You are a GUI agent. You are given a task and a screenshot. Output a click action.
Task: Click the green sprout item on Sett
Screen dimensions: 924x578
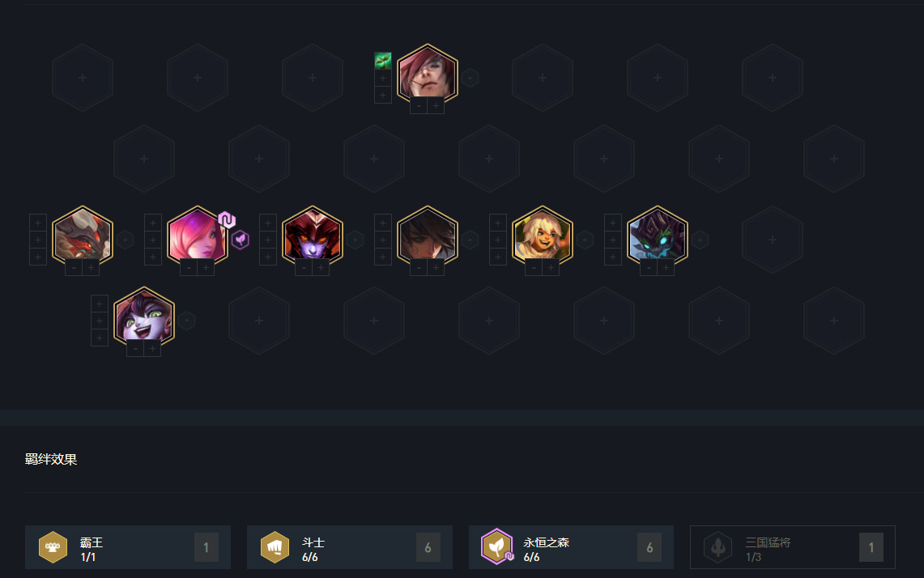click(383, 61)
